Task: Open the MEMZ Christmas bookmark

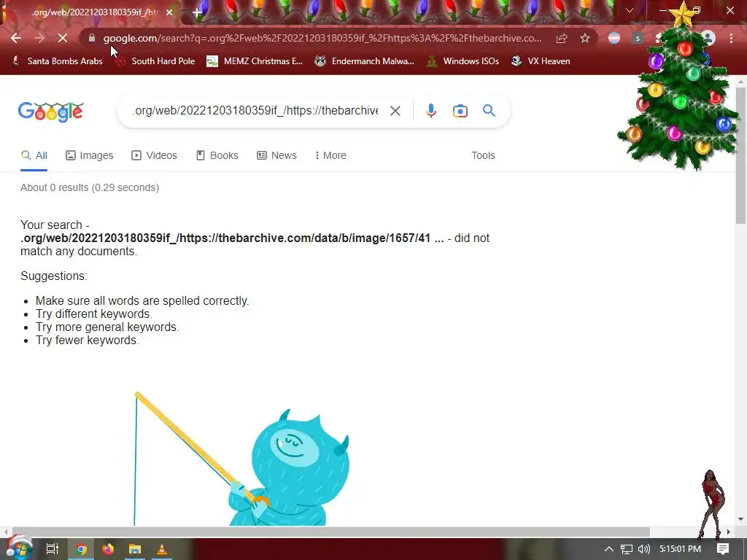Action: coord(255,61)
